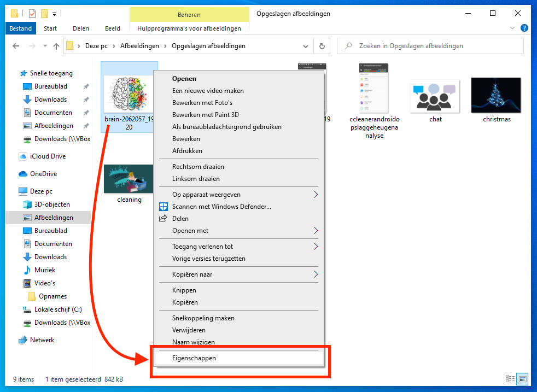
Task: Open the Quick Access Toolbar customize dropdown
Action: (55, 14)
